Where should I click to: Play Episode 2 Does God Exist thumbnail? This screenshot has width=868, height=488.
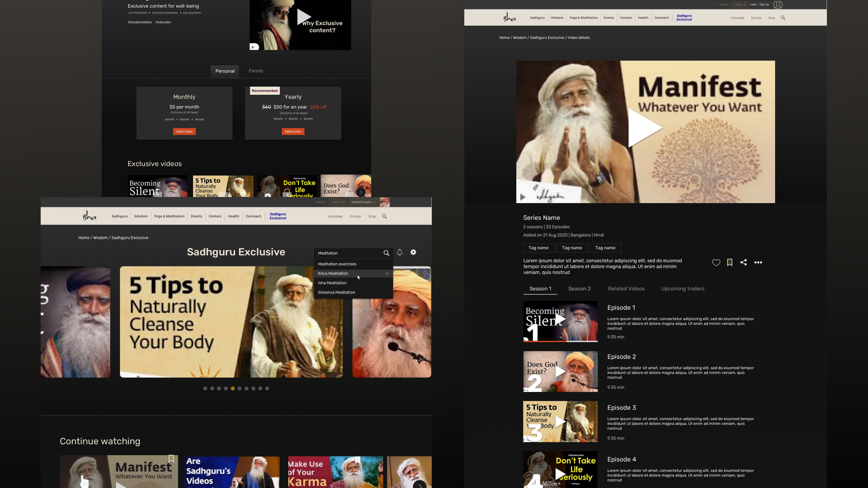(x=560, y=372)
